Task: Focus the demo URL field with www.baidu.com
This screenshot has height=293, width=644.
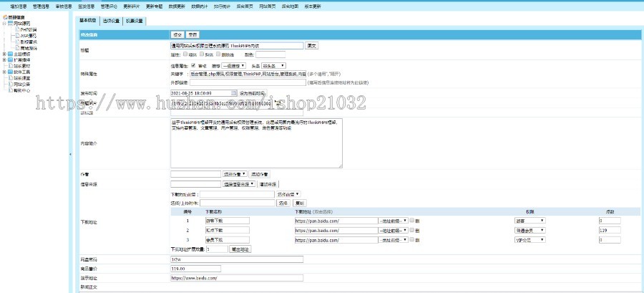Action: [x=237, y=278]
